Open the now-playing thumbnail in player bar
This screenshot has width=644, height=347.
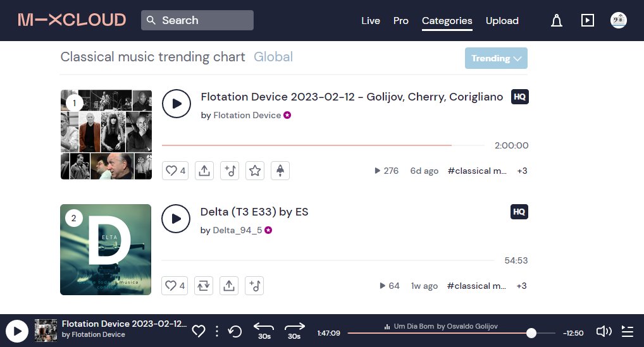click(x=46, y=331)
